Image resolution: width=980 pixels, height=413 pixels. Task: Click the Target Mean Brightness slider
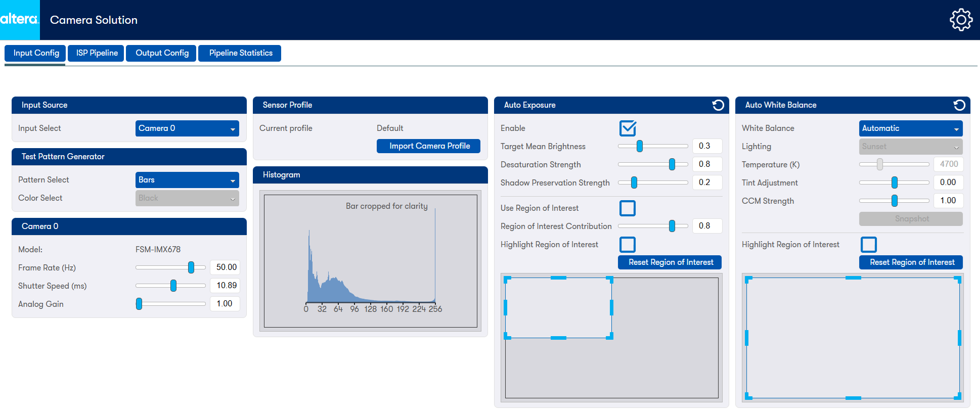[x=652, y=147]
